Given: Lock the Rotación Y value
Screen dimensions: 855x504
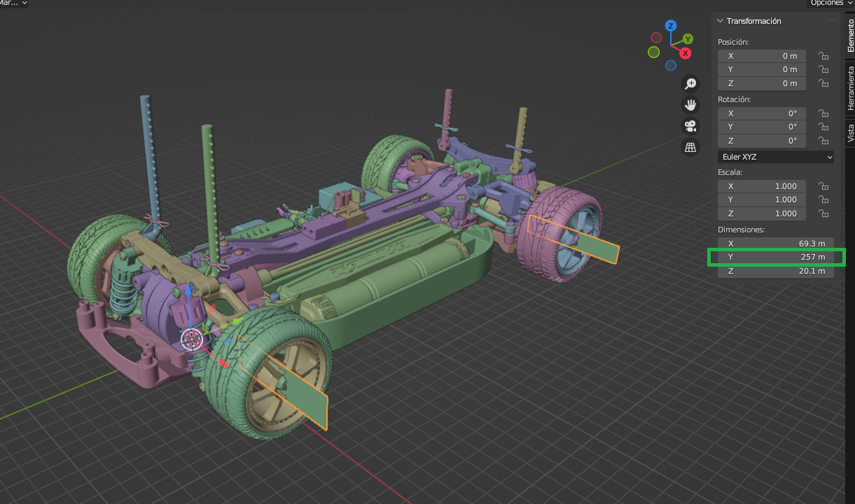Looking at the screenshot, I should coord(824,127).
